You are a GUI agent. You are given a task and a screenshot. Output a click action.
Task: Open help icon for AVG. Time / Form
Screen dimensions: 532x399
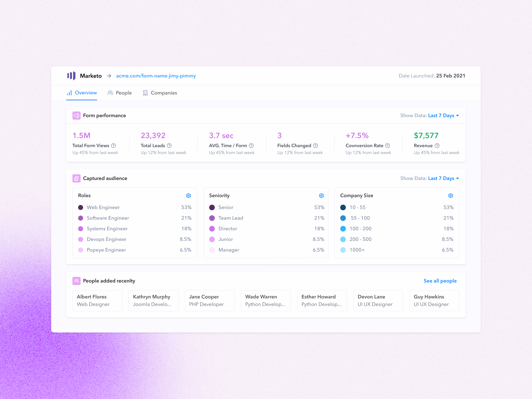click(x=251, y=145)
